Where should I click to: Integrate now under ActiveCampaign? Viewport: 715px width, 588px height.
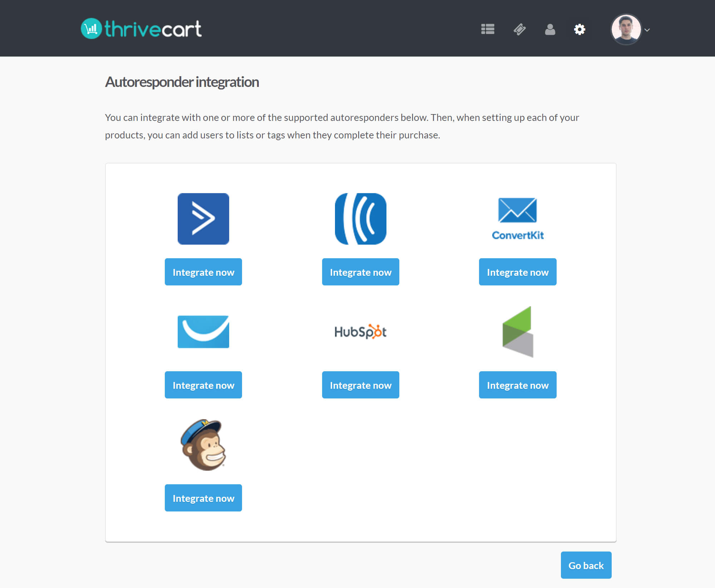click(x=203, y=272)
